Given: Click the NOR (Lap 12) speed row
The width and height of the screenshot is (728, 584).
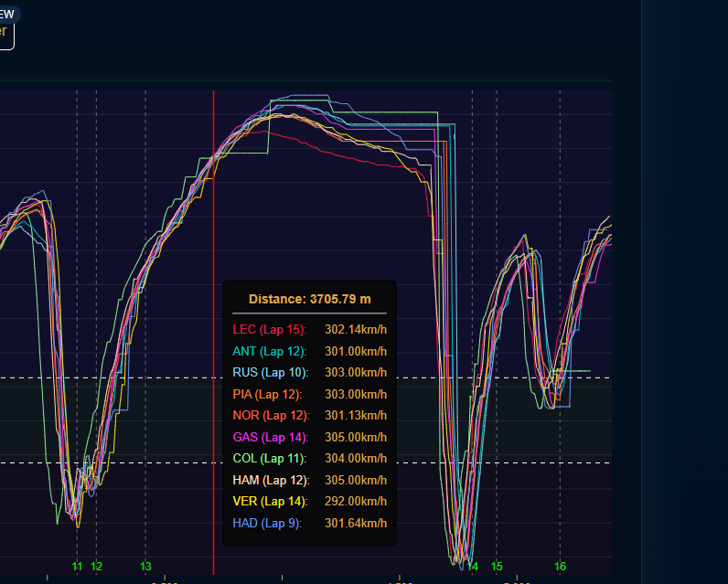Looking at the screenshot, I should (x=310, y=415).
